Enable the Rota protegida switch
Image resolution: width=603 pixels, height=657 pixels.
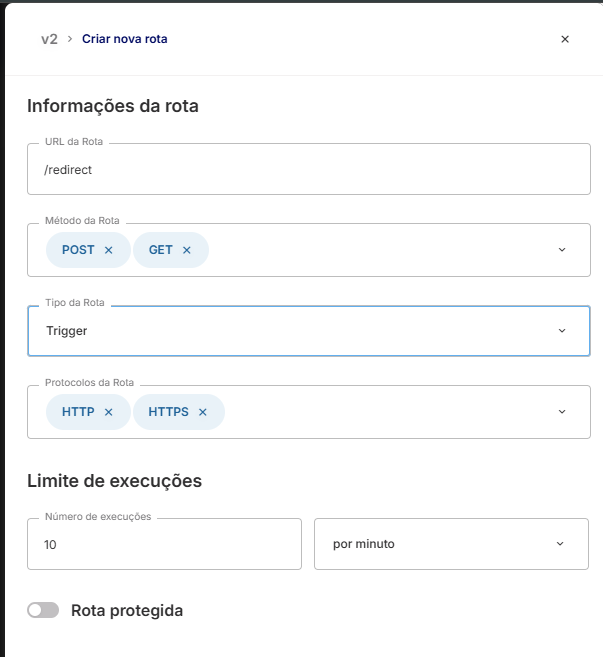pos(43,610)
